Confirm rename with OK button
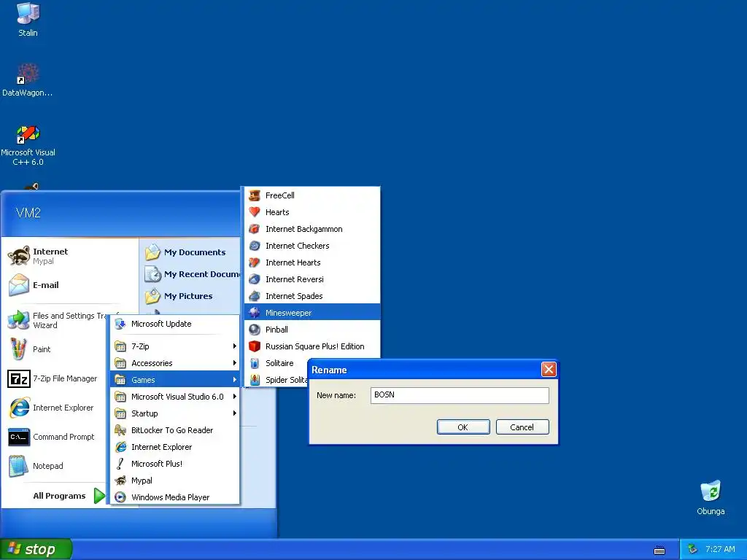This screenshot has height=560, width=747. point(463,427)
